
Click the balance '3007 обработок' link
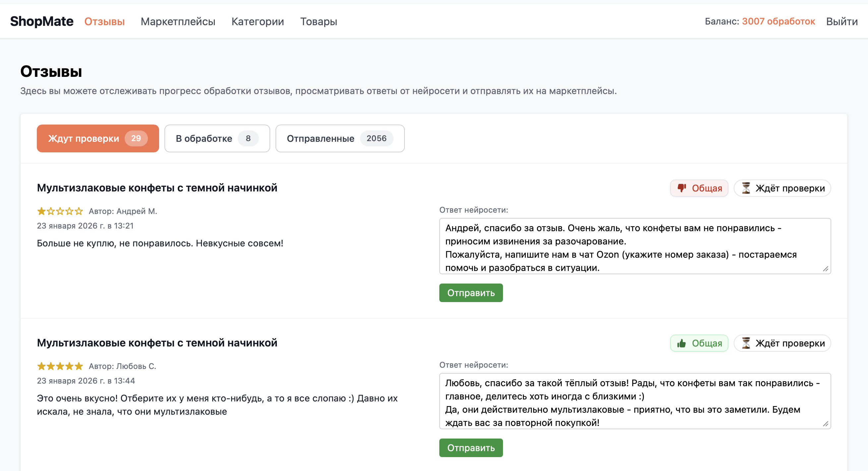(778, 22)
